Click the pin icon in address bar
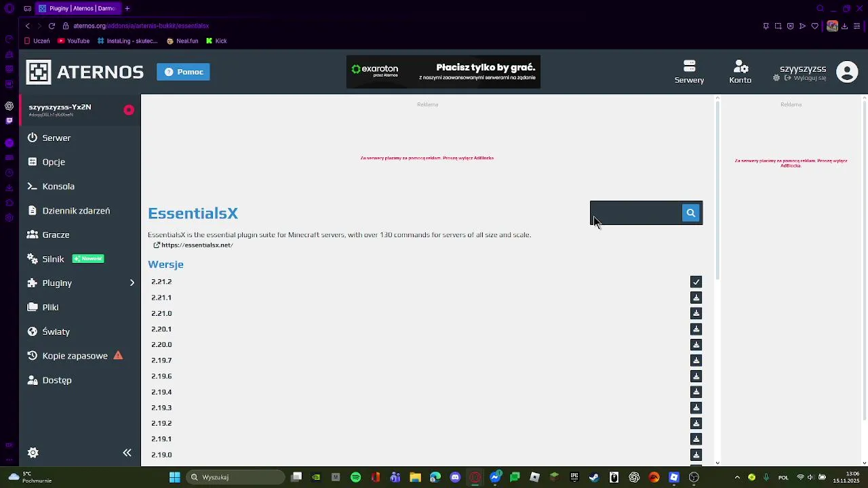This screenshot has height=488, width=868. [x=766, y=26]
